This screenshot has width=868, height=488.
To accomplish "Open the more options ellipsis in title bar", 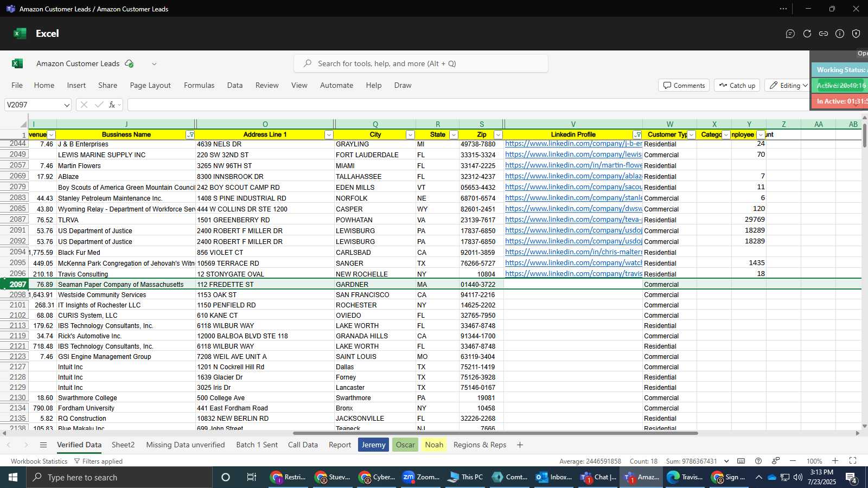I will click(783, 9).
